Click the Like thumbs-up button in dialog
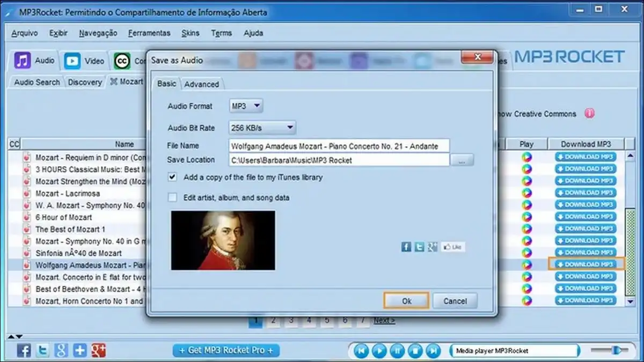 pos(453,247)
